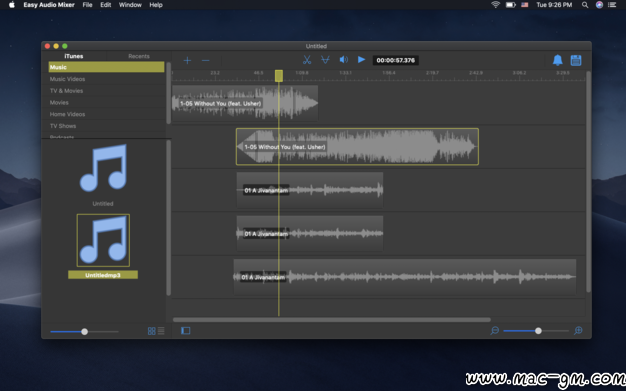Open the Edit menu
The image size is (626, 391).
pyautogui.click(x=105, y=5)
